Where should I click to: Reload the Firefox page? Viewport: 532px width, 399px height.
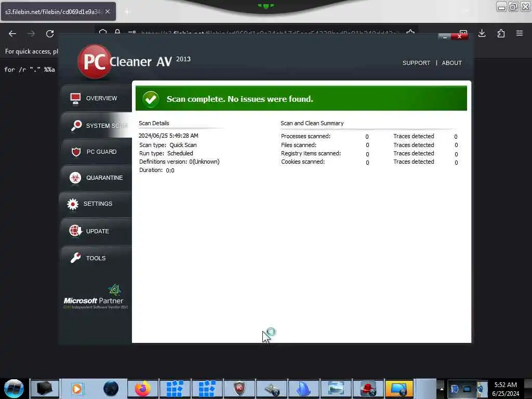(x=50, y=34)
